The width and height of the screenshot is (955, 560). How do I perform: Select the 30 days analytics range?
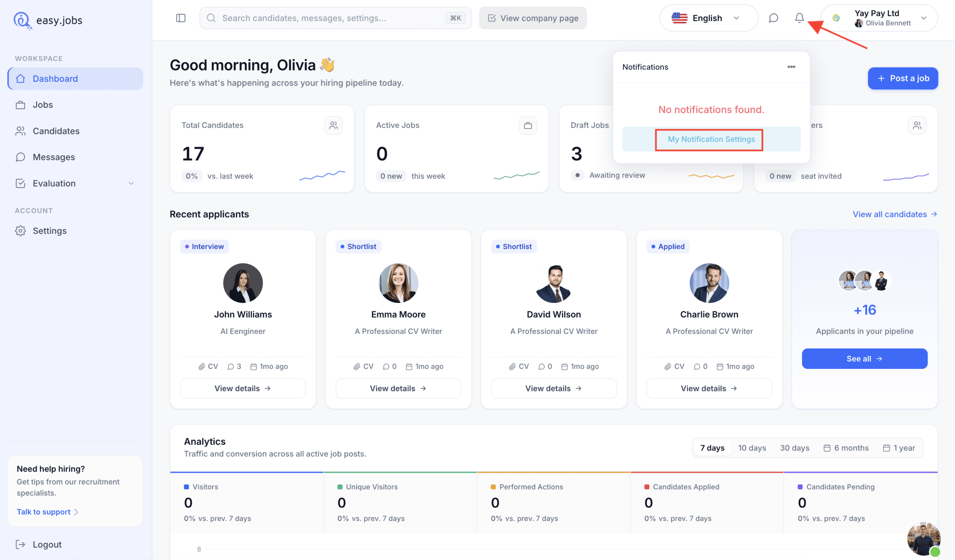(794, 448)
